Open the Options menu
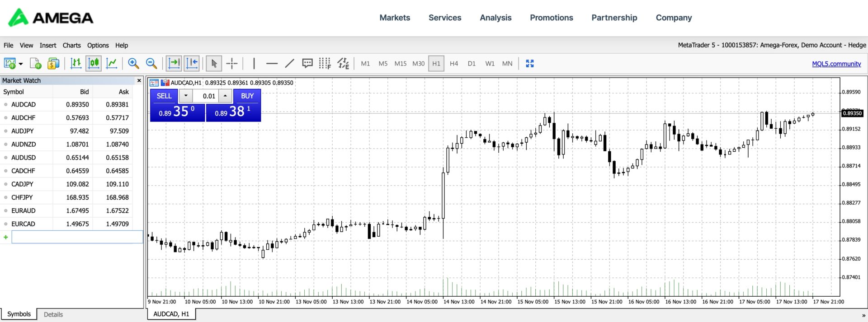 pos(98,45)
